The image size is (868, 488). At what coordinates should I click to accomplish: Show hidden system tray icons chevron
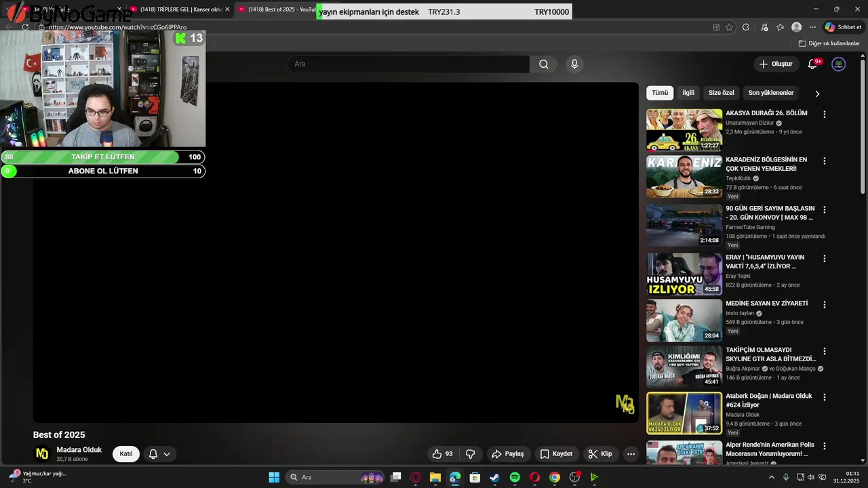[772, 477]
